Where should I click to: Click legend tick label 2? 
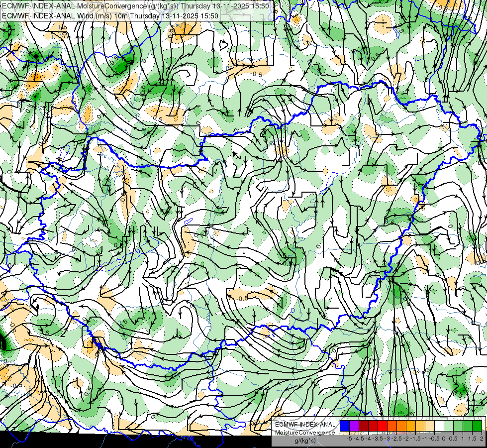pyautogui.click(x=482, y=439)
